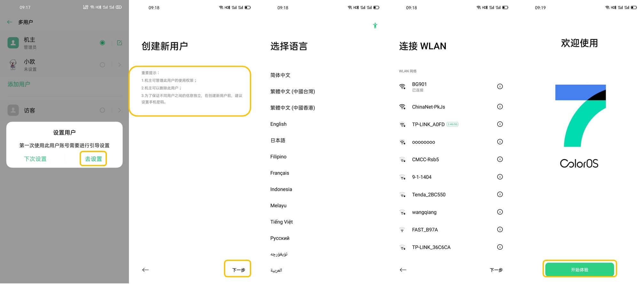Show info for wangqiang network
The height and width of the screenshot is (284, 644).
pyautogui.click(x=500, y=212)
